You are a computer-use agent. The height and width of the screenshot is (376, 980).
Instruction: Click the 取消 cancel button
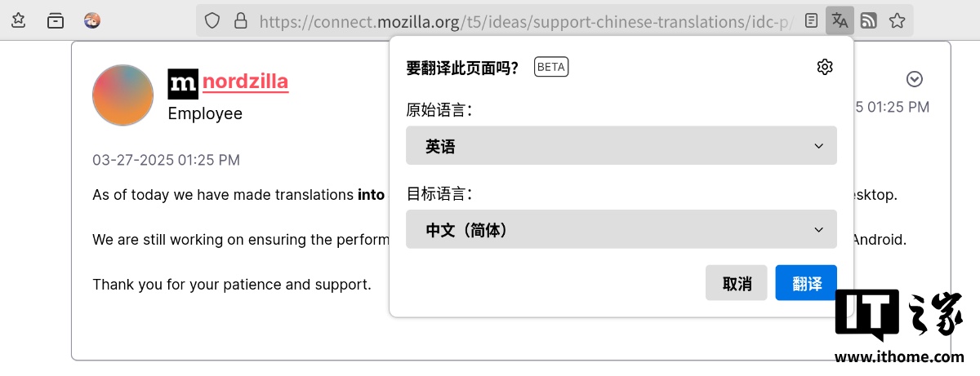point(736,283)
